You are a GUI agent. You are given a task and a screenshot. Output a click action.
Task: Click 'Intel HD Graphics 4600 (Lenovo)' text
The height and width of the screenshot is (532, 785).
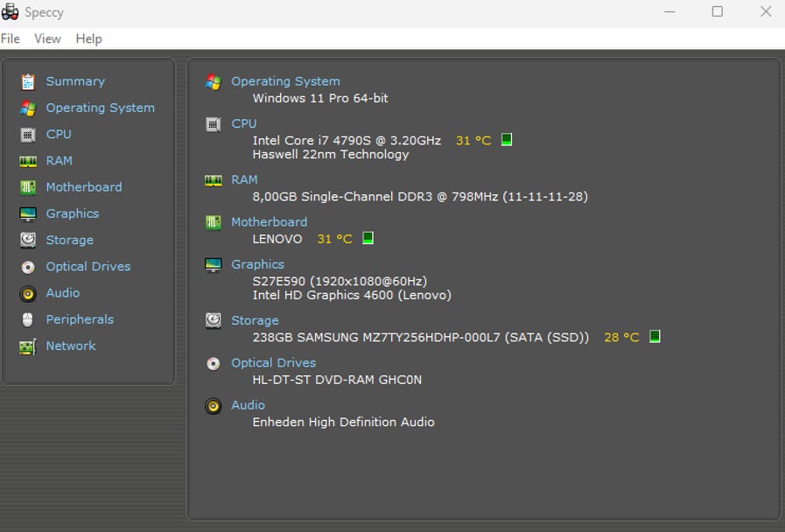point(352,295)
